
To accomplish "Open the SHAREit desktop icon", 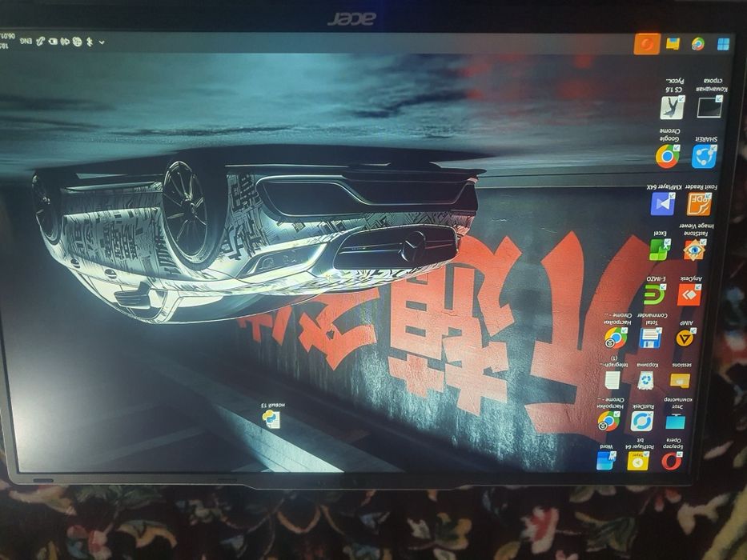I will tap(704, 156).
